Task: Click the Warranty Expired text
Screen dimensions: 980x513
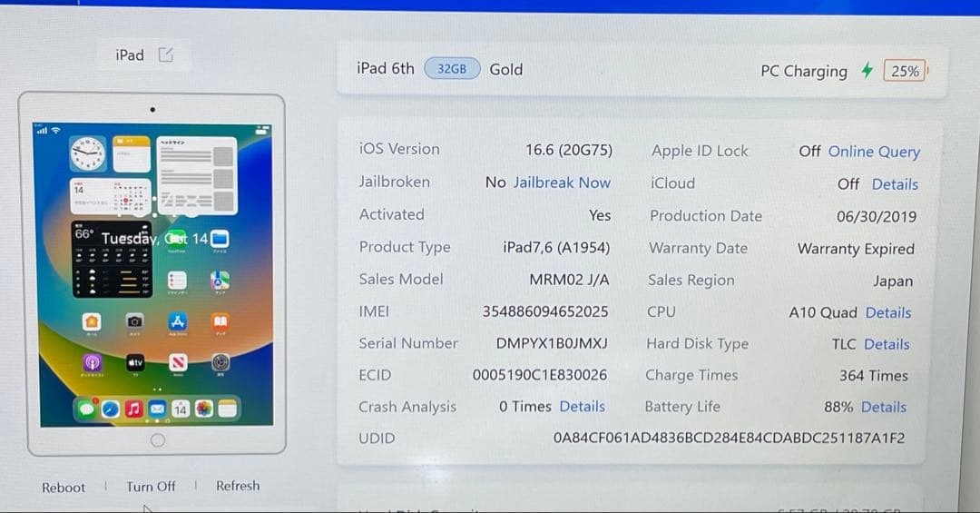Action: 856,249
